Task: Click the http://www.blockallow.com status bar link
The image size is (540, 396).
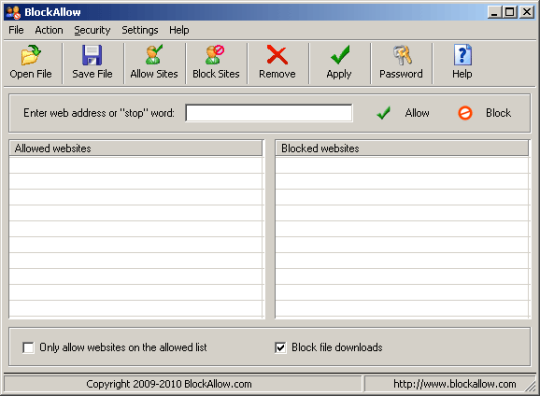Action: click(x=455, y=384)
